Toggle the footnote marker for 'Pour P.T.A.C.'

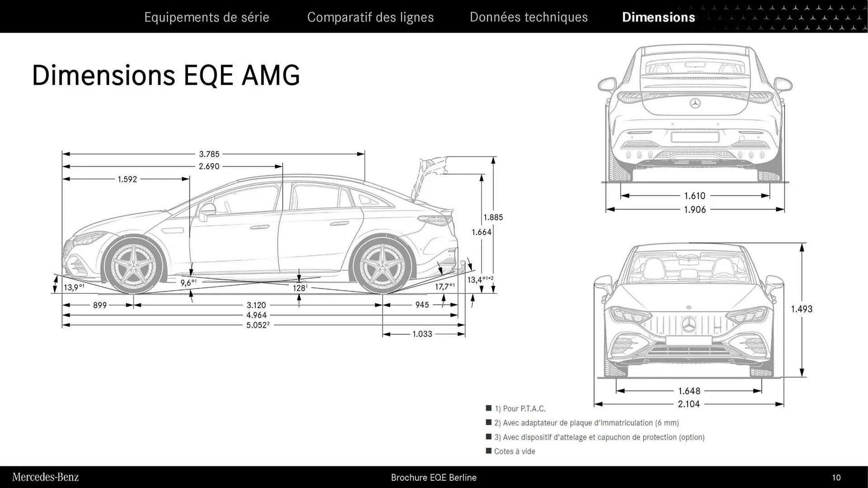coord(489,408)
